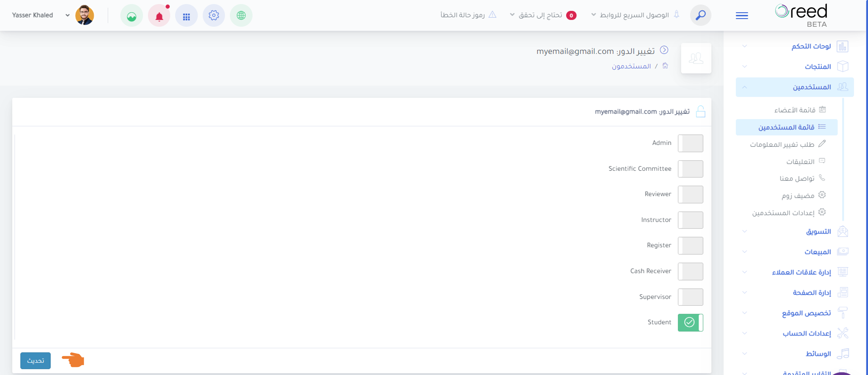This screenshot has width=868, height=375.
Task: Click the تحديث update button
Action: (x=35, y=361)
